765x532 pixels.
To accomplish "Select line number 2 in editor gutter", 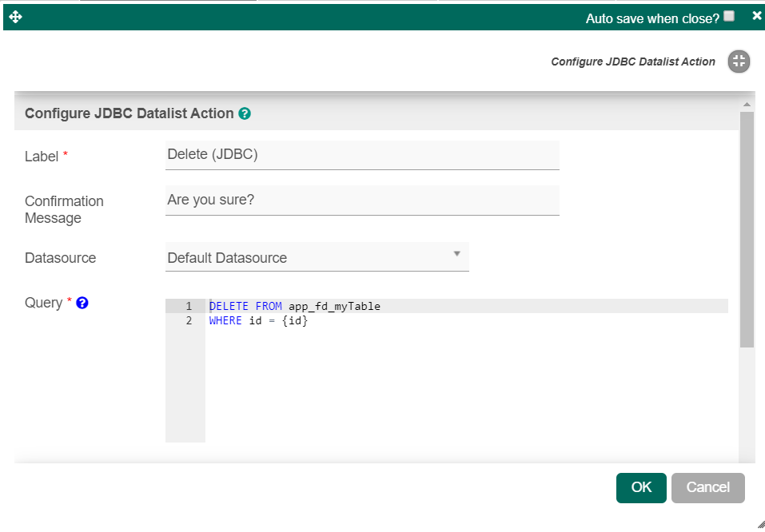I will tap(189, 320).
